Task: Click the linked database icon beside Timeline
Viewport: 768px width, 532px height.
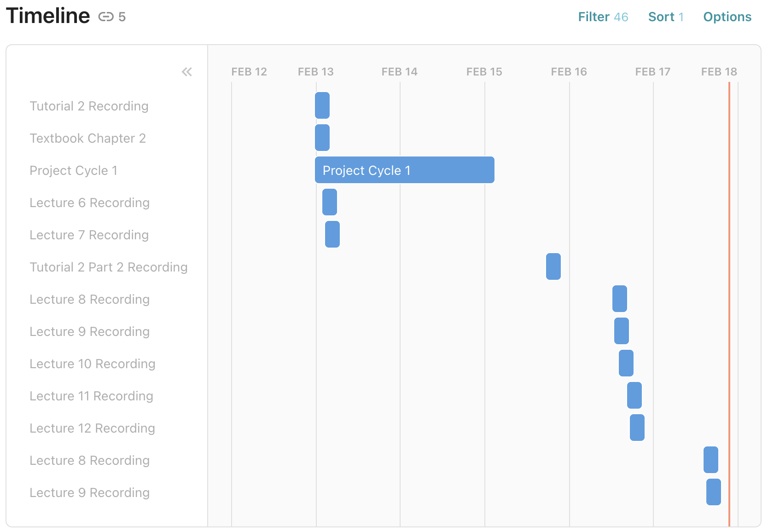Action: [106, 17]
